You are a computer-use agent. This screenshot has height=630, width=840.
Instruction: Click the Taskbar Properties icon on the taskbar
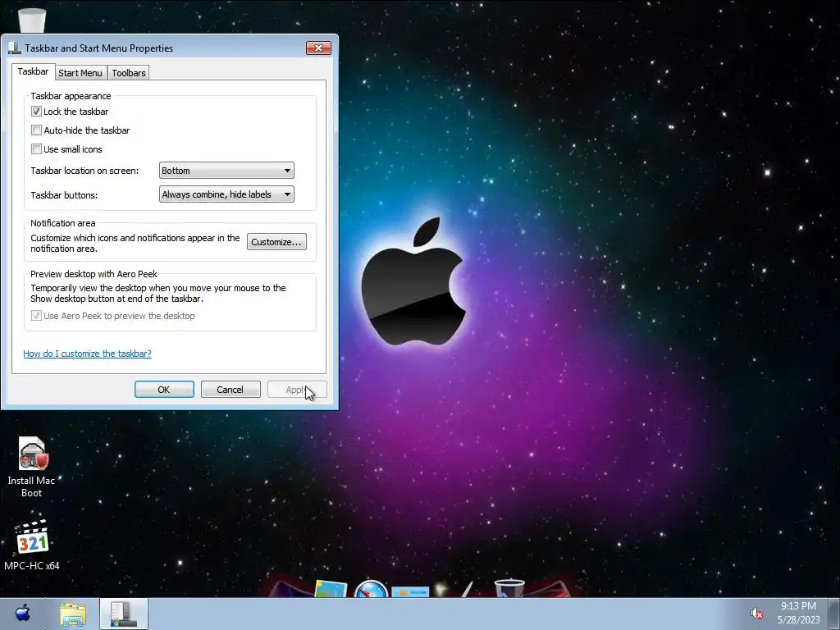pos(124,614)
